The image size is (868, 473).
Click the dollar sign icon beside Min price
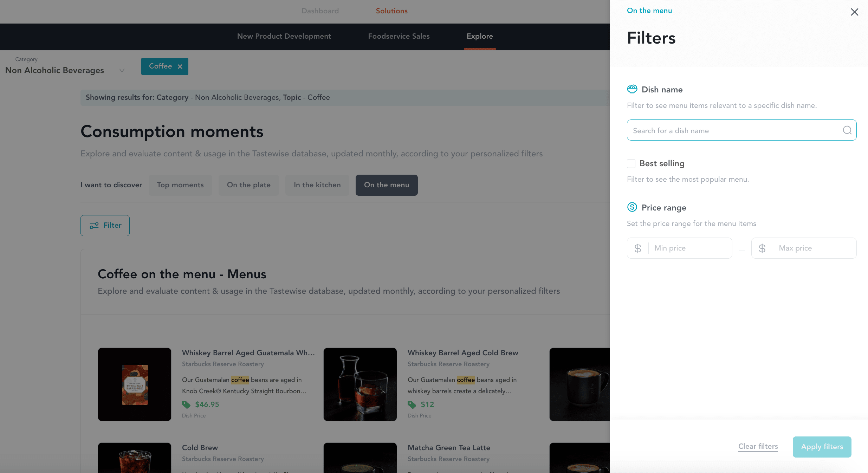click(x=637, y=248)
